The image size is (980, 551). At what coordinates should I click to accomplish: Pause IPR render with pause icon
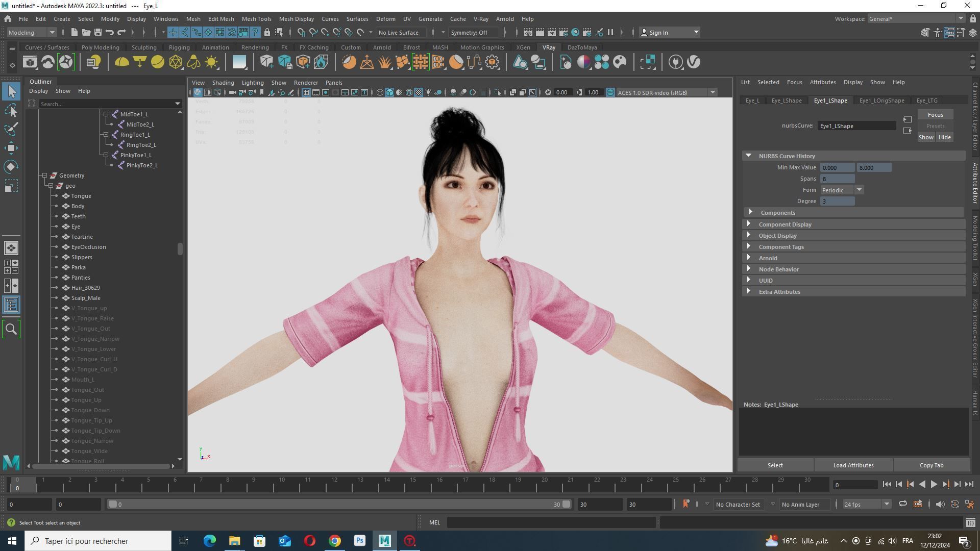pos(610,33)
